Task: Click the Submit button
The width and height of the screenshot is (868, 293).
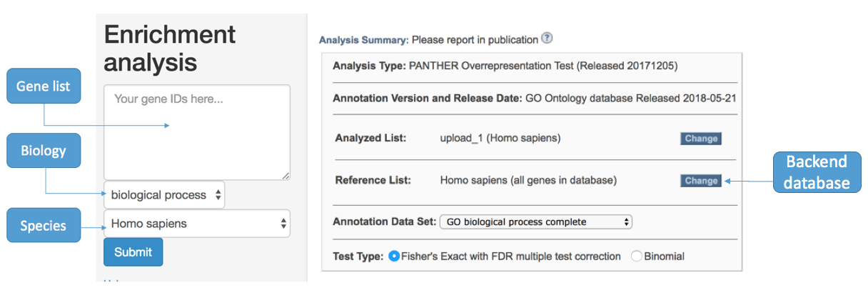Action: (133, 252)
